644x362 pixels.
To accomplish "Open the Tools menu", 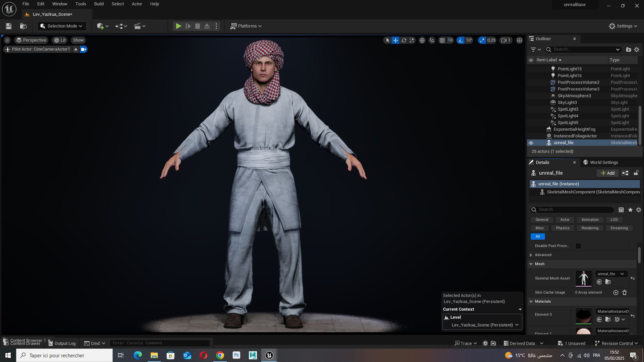I will [x=80, y=4].
